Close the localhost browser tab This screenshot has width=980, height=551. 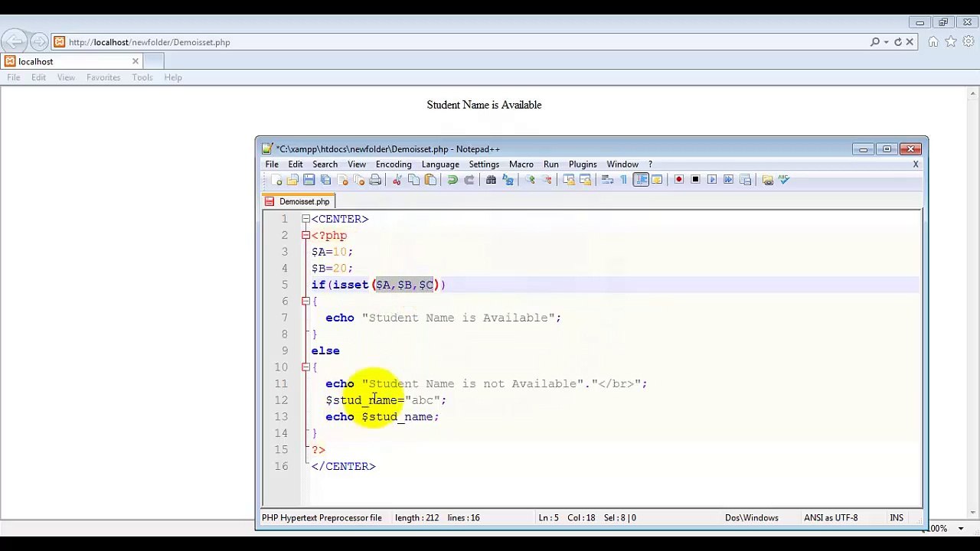[x=136, y=61]
